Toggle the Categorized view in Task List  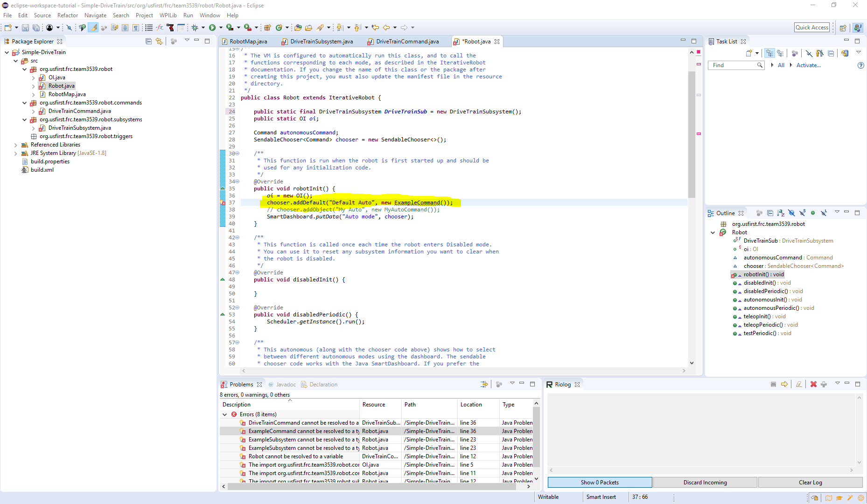[x=770, y=53]
